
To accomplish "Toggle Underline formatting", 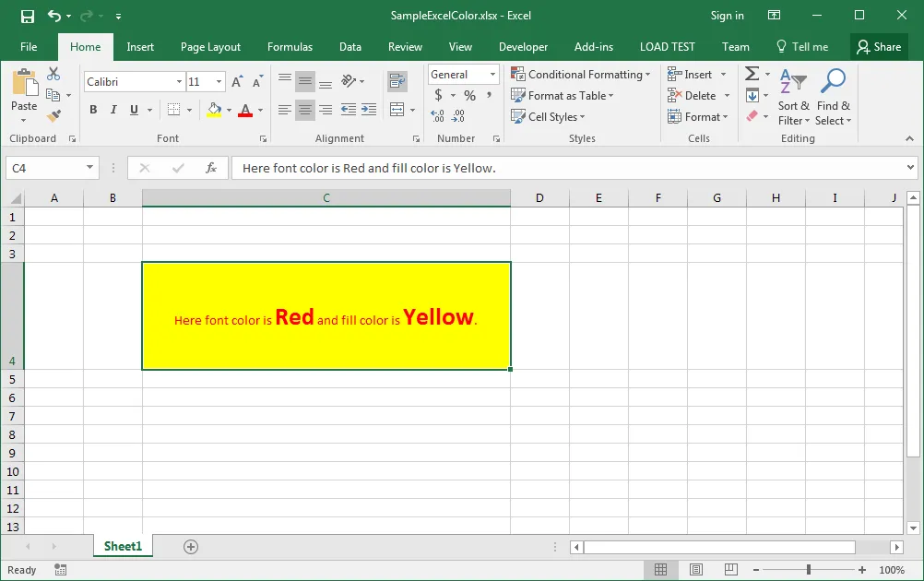I will coord(134,110).
